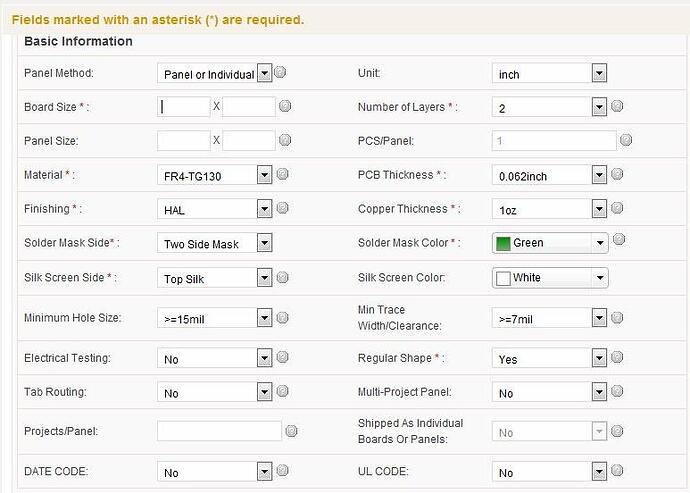Click help icon next to Finishing dropdown
The width and height of the screenshot is (690, 493).
(283, 208)
